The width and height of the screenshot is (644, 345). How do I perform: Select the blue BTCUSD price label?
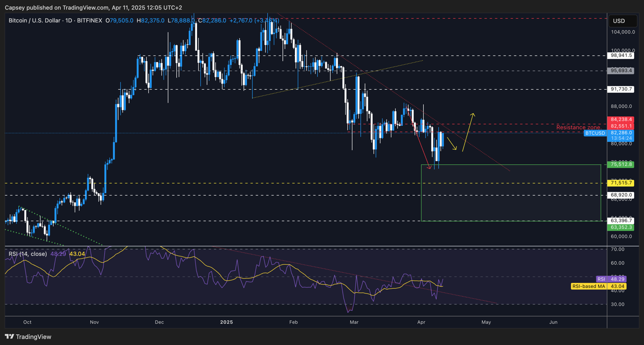[595, 133]
